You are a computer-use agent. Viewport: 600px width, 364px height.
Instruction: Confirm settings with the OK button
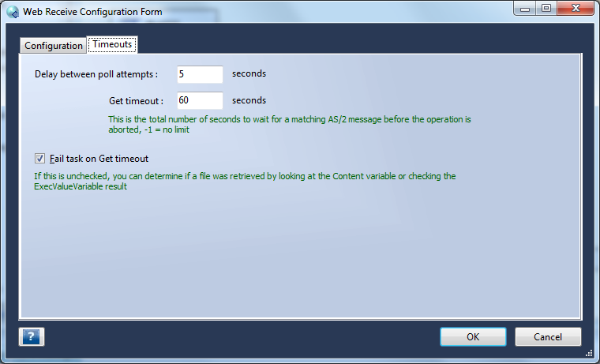tap(474, 337)
